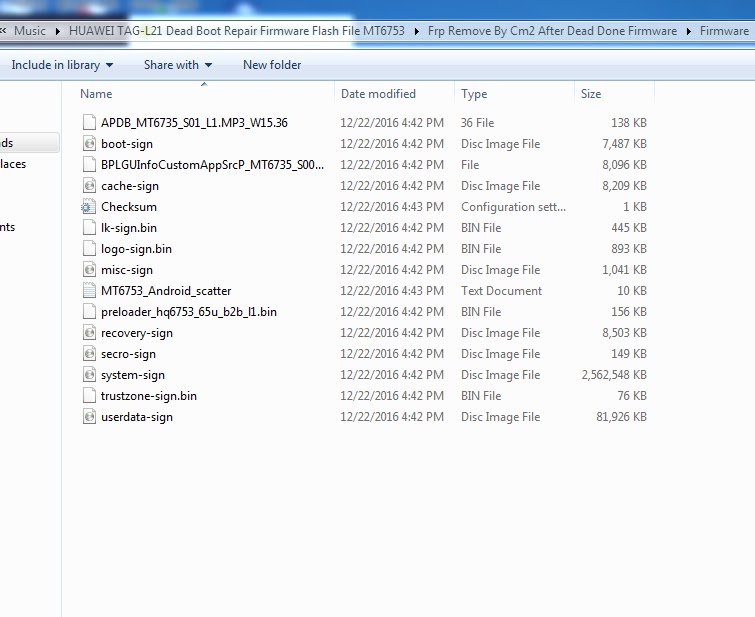Select the misc-sign disc image icon

point(89,270)
